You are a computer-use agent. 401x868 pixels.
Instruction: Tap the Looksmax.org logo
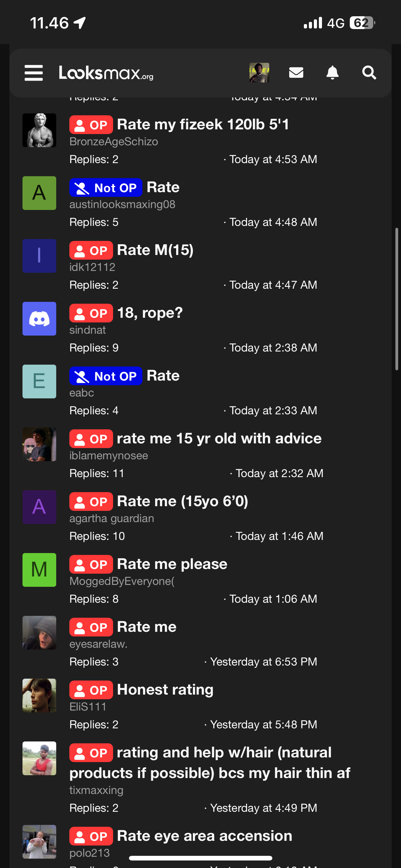coord(106,73)
